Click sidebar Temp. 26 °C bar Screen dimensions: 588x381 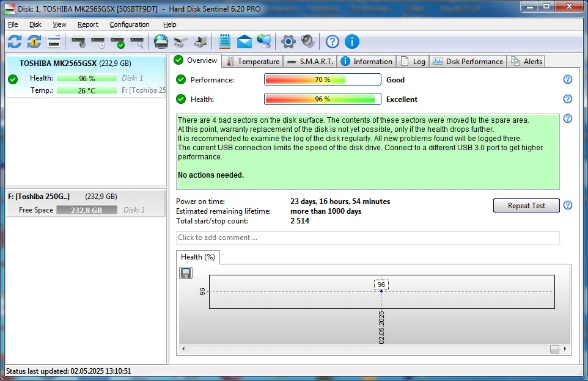tap(87, 90)
